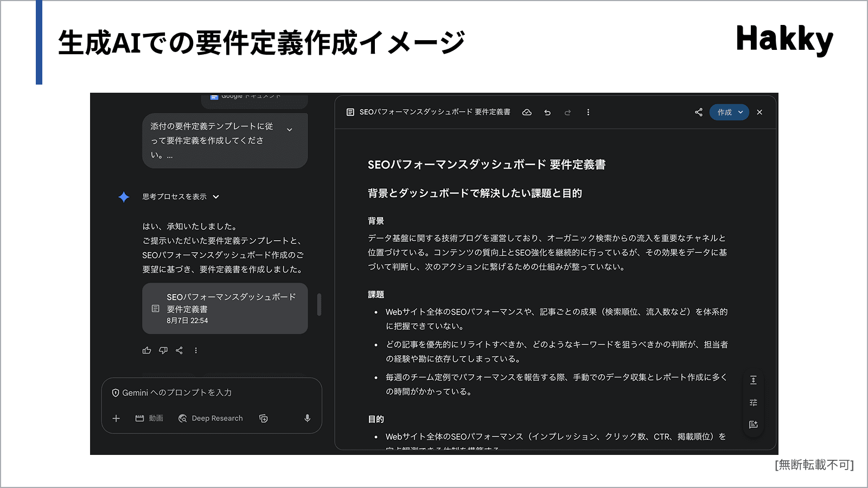Expand the collapsed user prompt chevron

[x=290, y=130]
